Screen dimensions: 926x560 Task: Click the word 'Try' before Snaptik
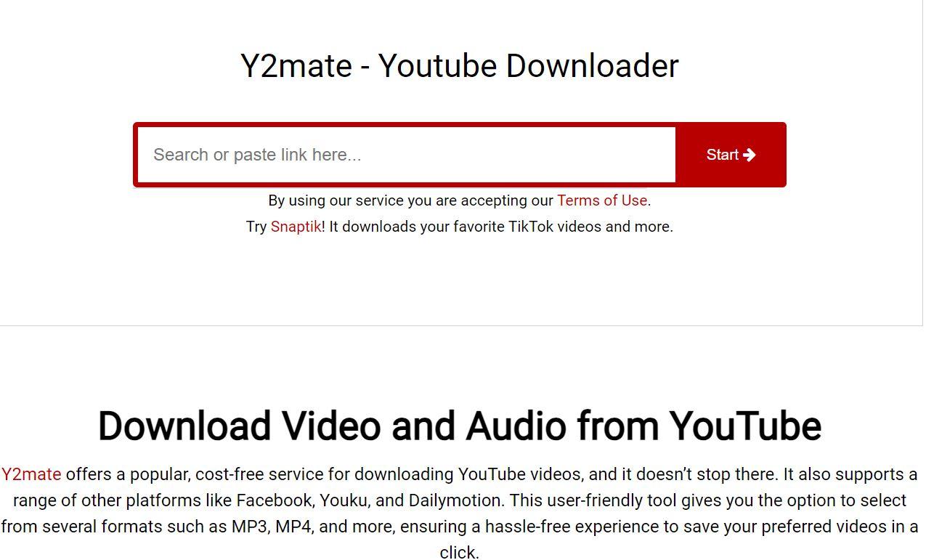pos(256,227)
